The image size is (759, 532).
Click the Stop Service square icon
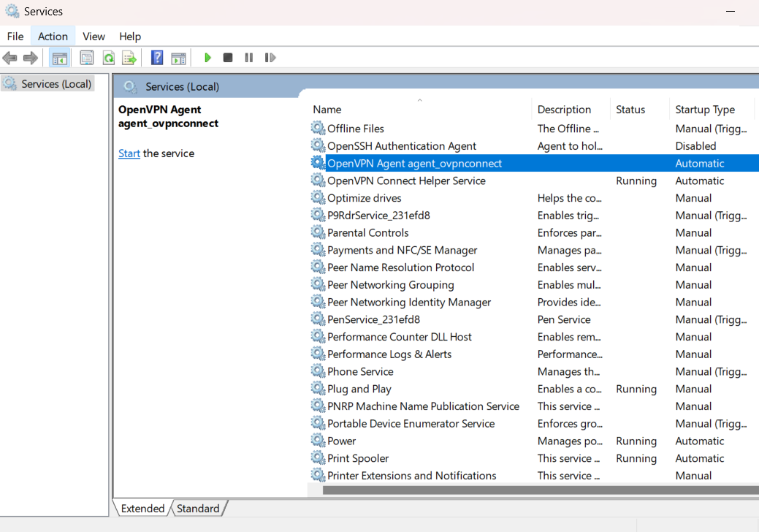(228, 58)
